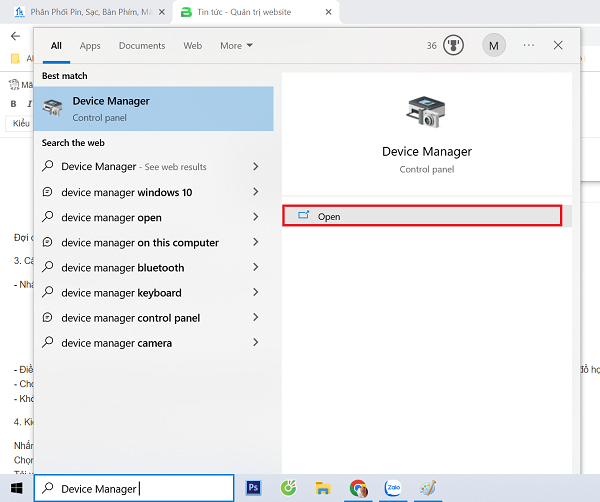Expand the 'device manager bluetooth' suggestion arrow
600x502 pixels.
click(256, 267)
